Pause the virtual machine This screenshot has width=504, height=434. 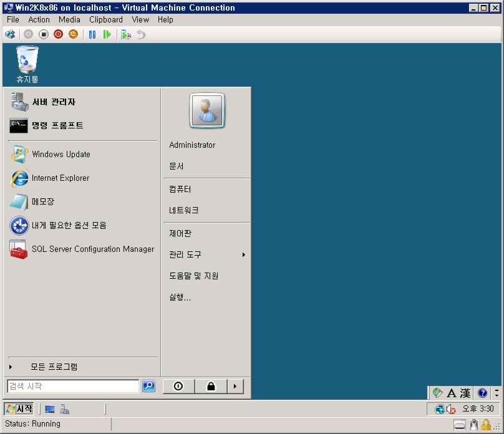pyautogui.click(x=92, y=34)
